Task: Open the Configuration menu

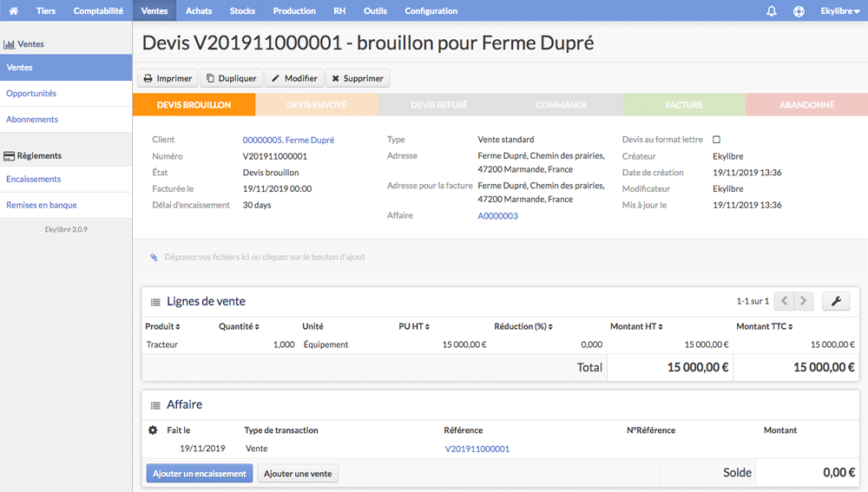Action: pyautogui.click(x=431, y=10)
